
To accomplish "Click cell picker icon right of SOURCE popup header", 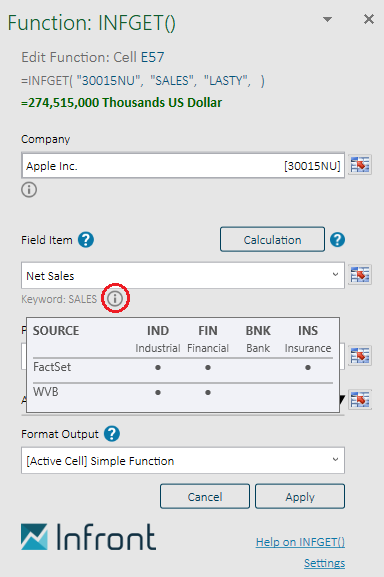I will [360, 356].
